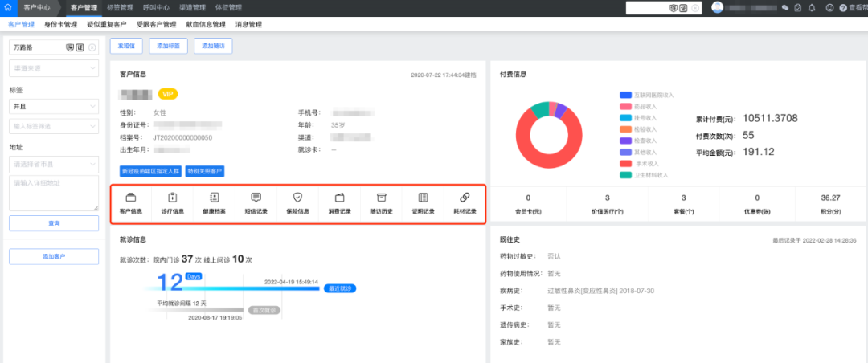Open the 请选择省市县 region dropdown
This screenshot has height=363, width=868.
point(55,164)
